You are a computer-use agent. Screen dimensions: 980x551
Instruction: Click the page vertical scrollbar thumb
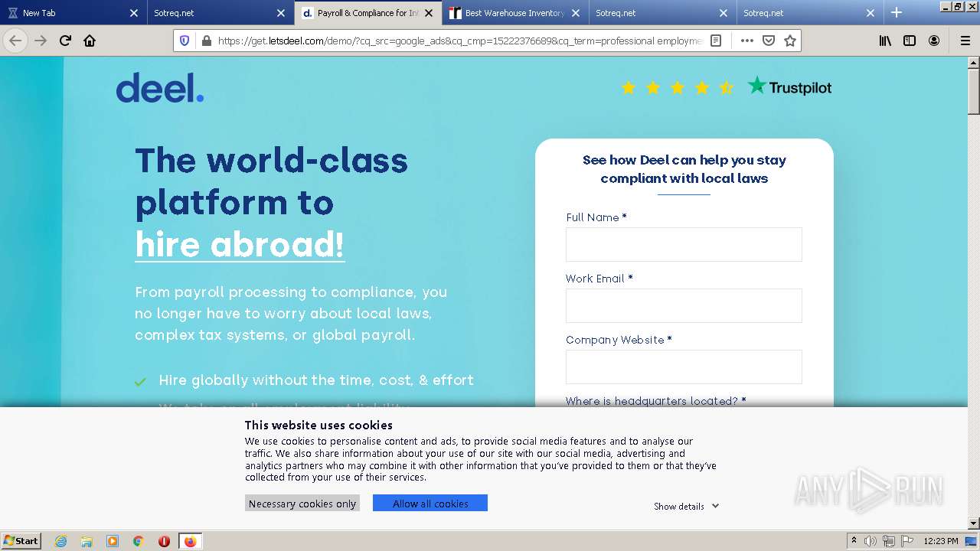pyautogui.click(x=973, y=92)
